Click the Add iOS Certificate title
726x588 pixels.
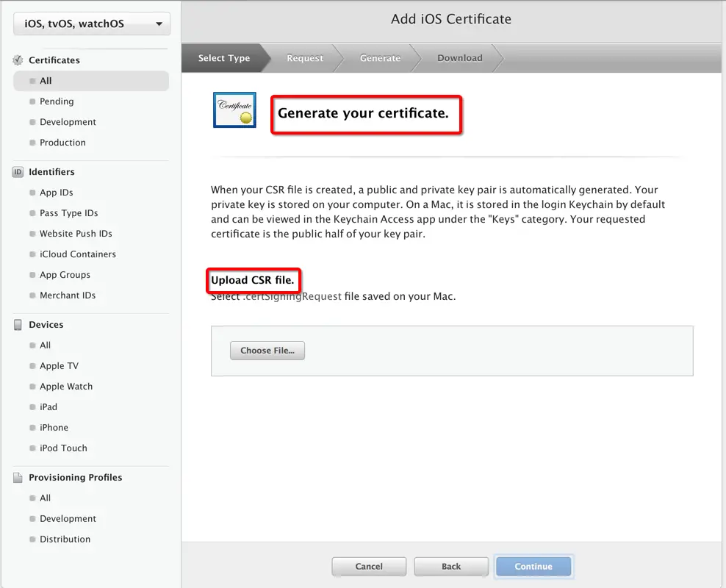pyautogui.click(x=451, y=19)
